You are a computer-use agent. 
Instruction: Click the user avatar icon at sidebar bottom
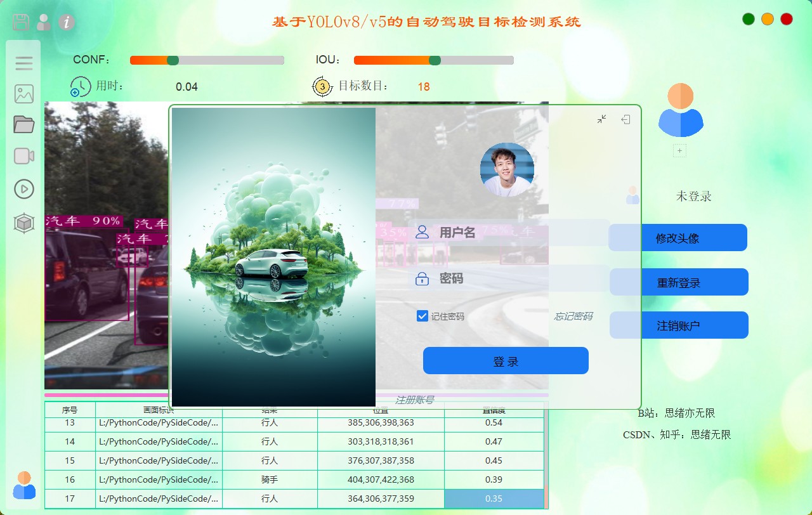tap(24, 485)
